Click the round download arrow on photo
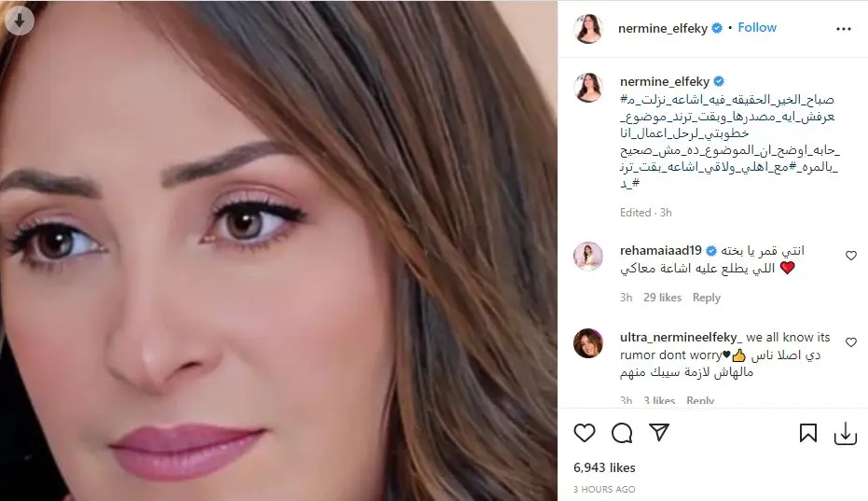Image resolution: width=868 pixels, height=501 pixels. (x=20, y=21)
